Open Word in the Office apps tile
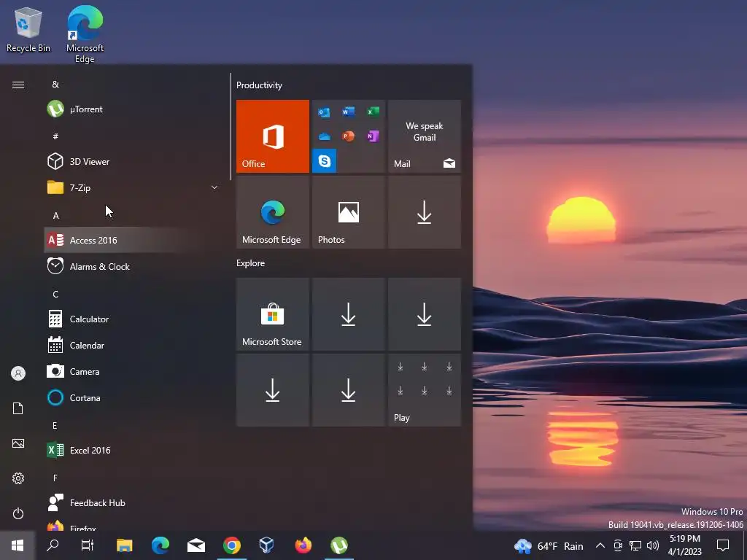747x560 pixels. [348, 112]
